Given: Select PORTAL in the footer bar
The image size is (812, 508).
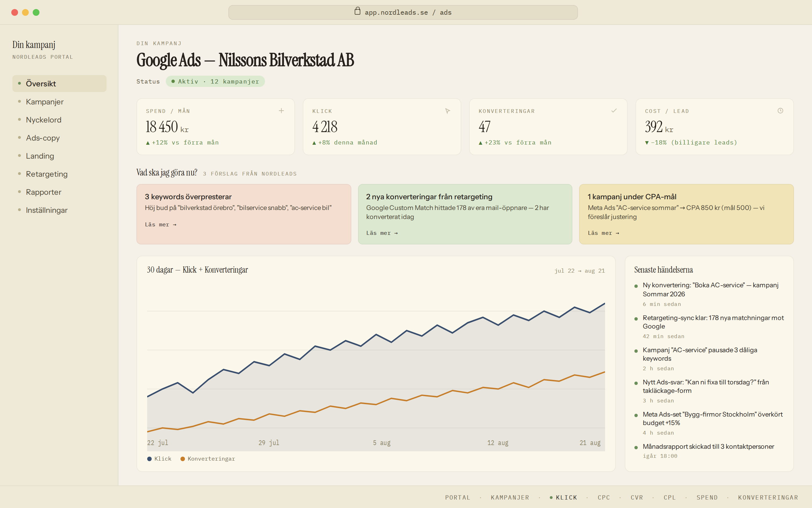Looking at the screenshot, I should 458,497.
